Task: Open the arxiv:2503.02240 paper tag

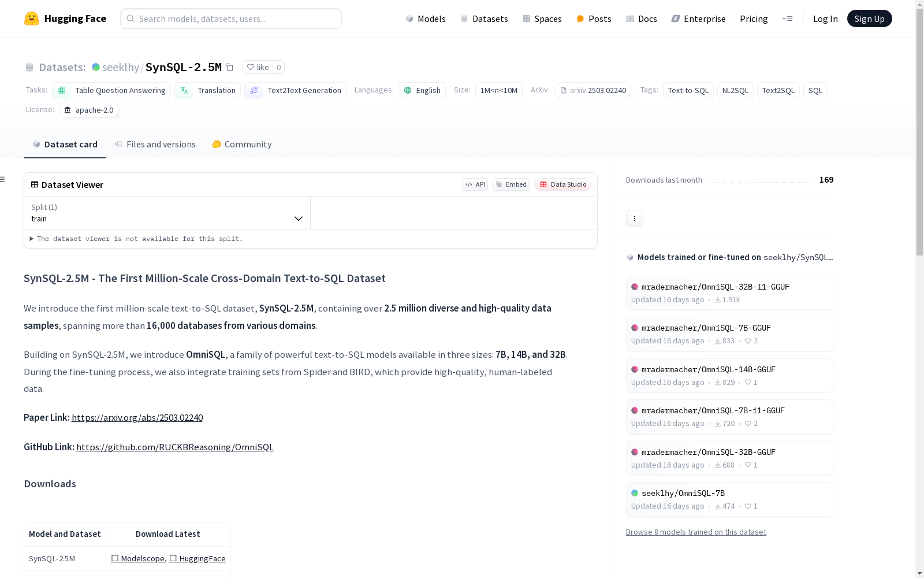Action: click(x=593, y=90)
